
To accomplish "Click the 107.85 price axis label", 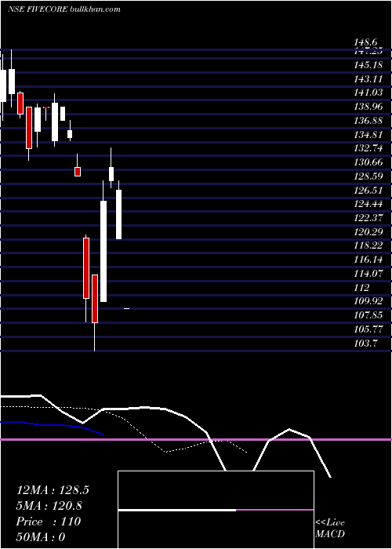I will click(x=368, y=315).
